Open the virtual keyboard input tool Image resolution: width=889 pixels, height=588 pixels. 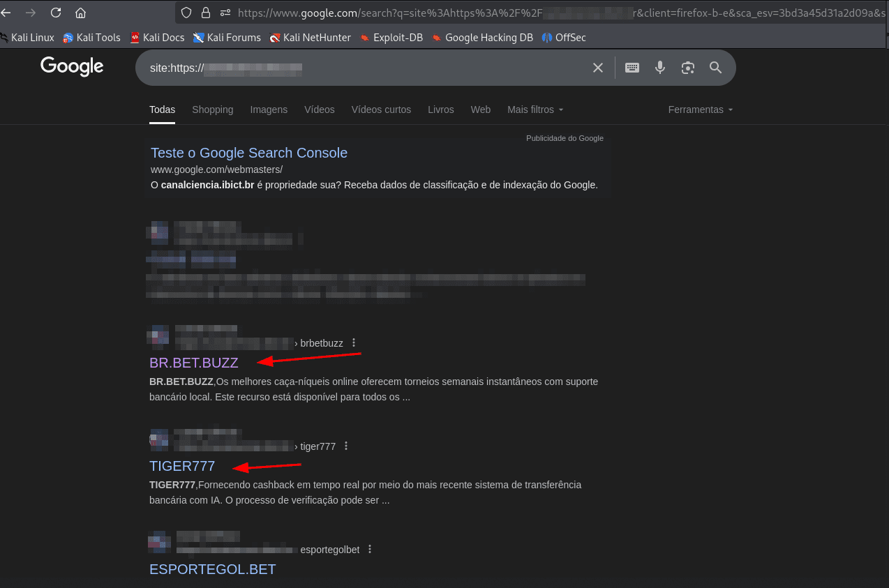632,68
